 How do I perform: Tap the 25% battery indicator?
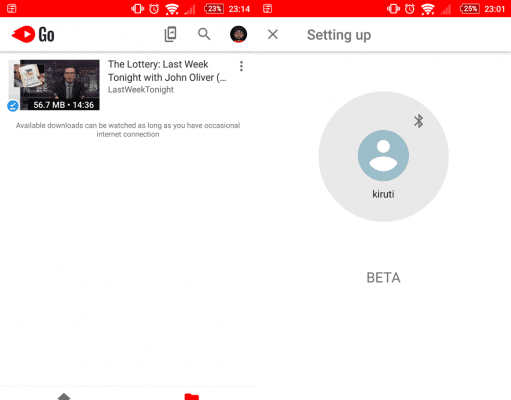point(469,9)
